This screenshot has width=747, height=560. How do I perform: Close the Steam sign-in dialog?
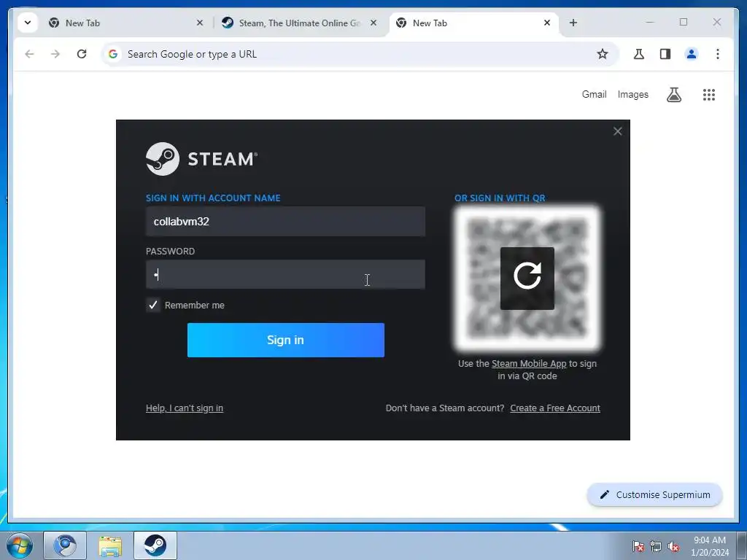[x=617, y=131]
